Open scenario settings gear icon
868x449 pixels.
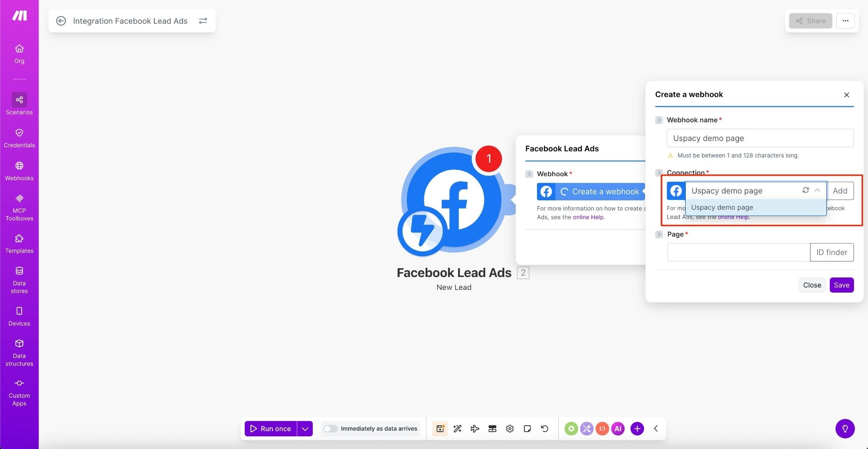(x=510, y=429)
